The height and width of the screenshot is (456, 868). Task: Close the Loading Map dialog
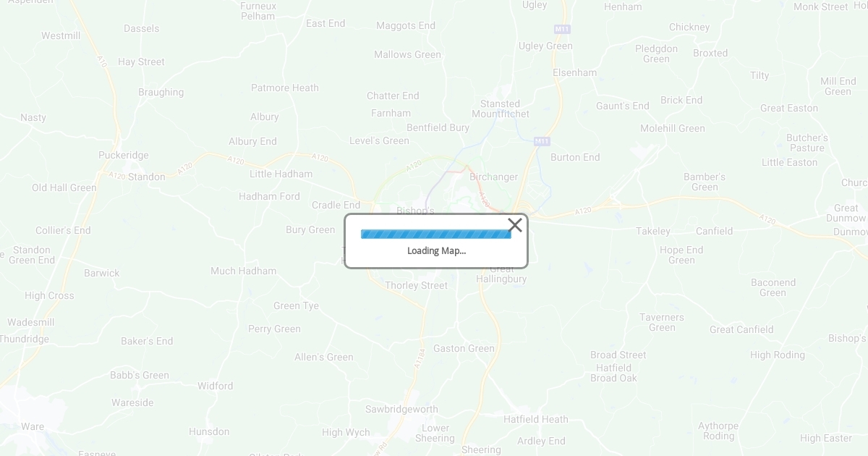(515, 225)
